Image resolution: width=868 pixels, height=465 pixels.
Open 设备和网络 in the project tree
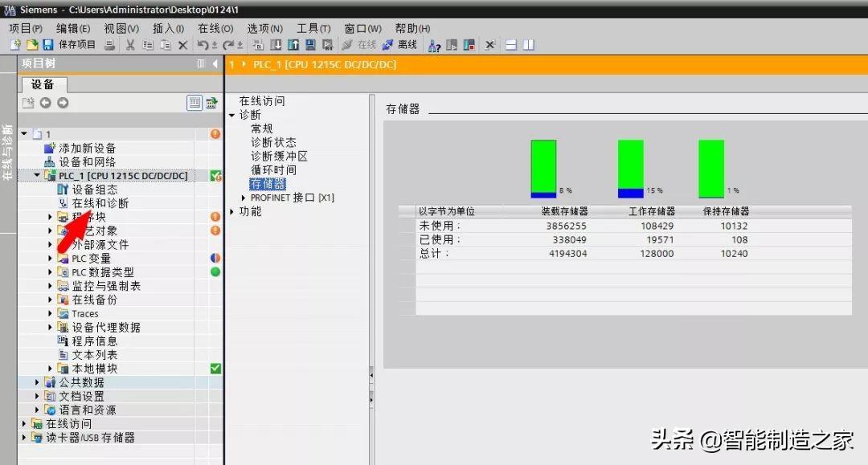pyautogui.click(x=87, y=162)
